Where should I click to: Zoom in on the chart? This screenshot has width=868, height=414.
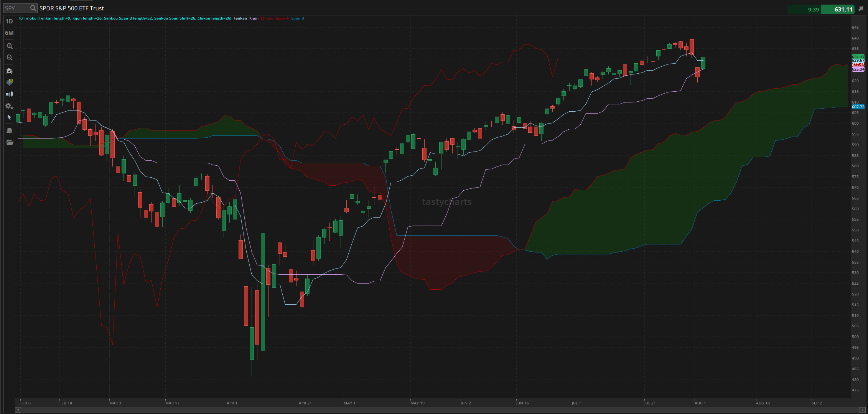10,46
